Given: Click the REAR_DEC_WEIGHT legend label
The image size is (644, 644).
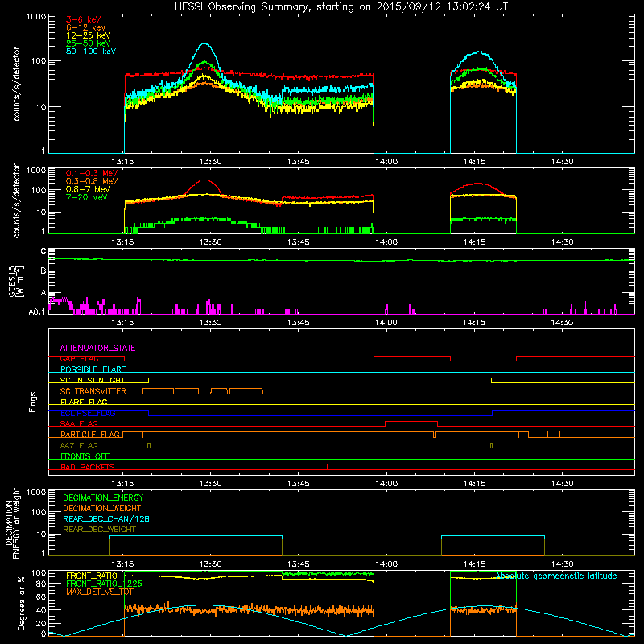Looking at the screenshot, I should click(x=99, y=530).
